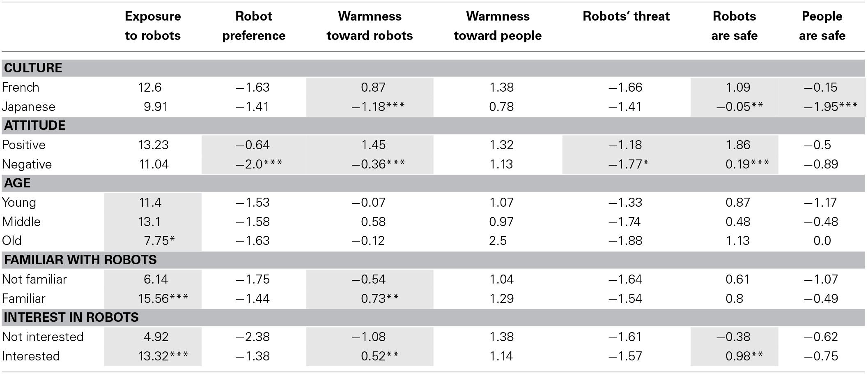Select the CULTURE section row
Image resolution: width=868 pixels, height=374 pixels.
click(x=433, y=68)
